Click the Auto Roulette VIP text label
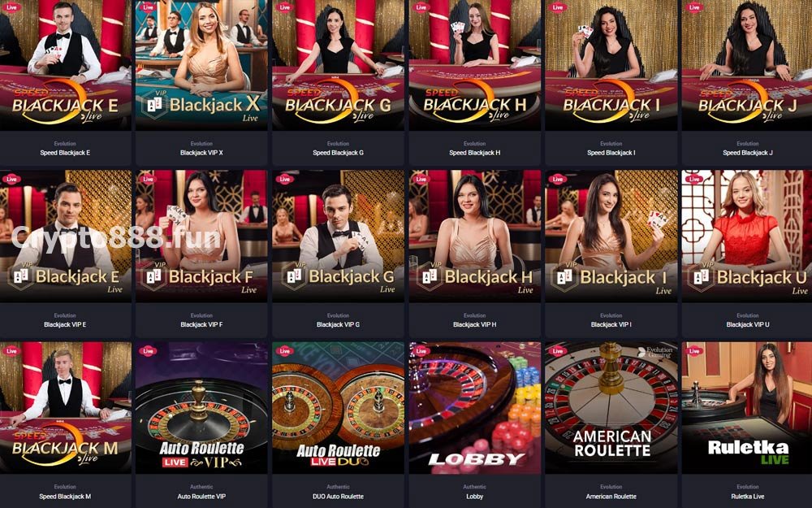Viewport: 812px width, 508px height. tap(201, 496)
